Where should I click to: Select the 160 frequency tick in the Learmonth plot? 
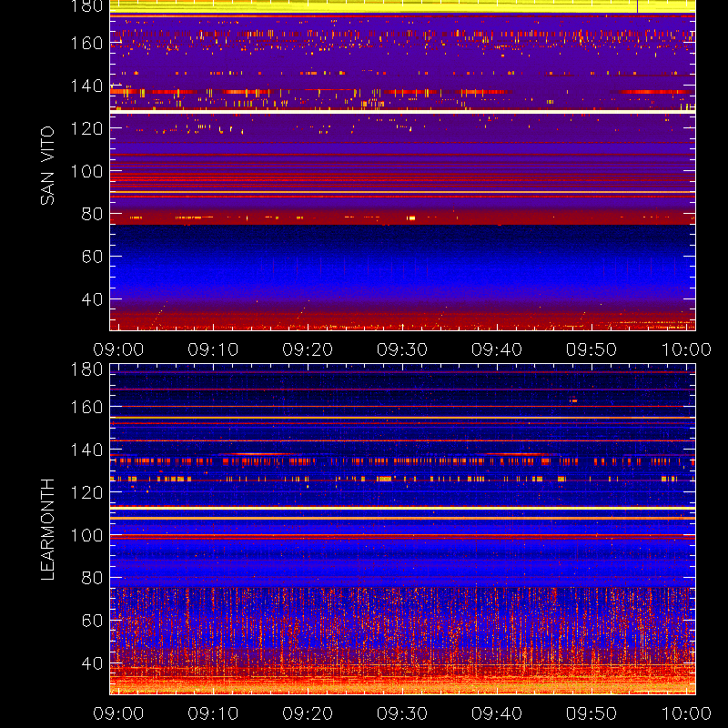(x=86, y=407)
